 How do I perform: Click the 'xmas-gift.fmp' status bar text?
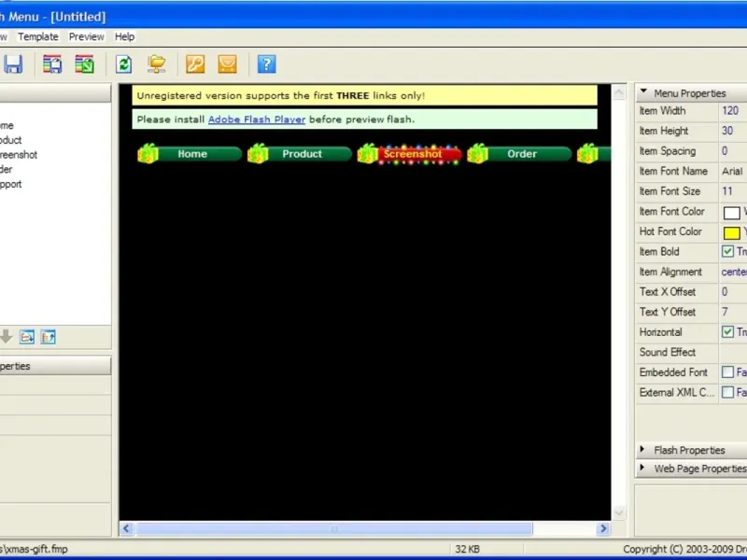(x=35, y=549)
